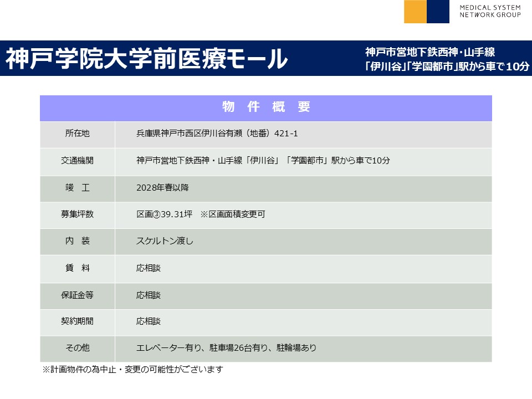
Task: Click the value 2028年春以降
Action: (162, 187)
